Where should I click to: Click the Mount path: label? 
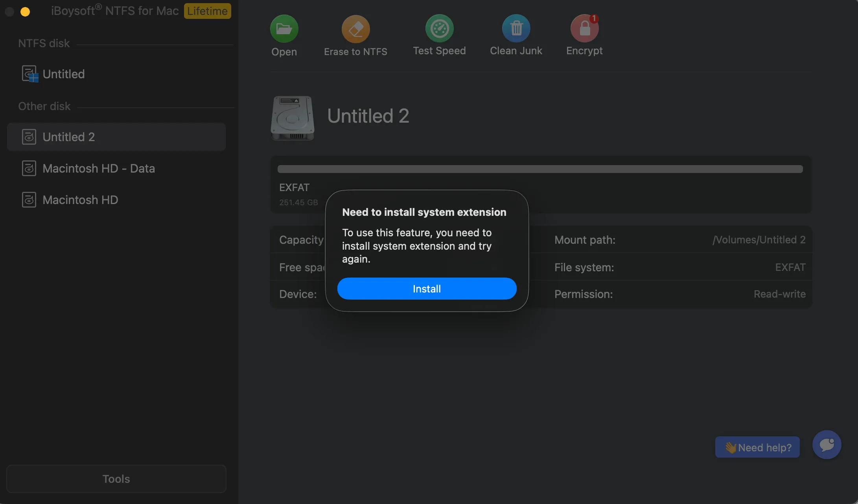(585, 240)
